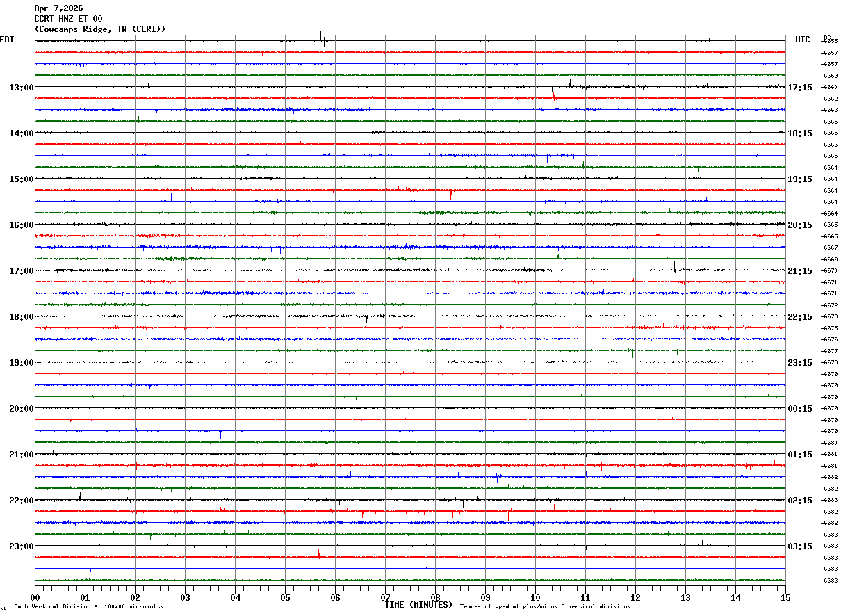Click the 08 minute tick on the bottom axis

pos(435,597)
